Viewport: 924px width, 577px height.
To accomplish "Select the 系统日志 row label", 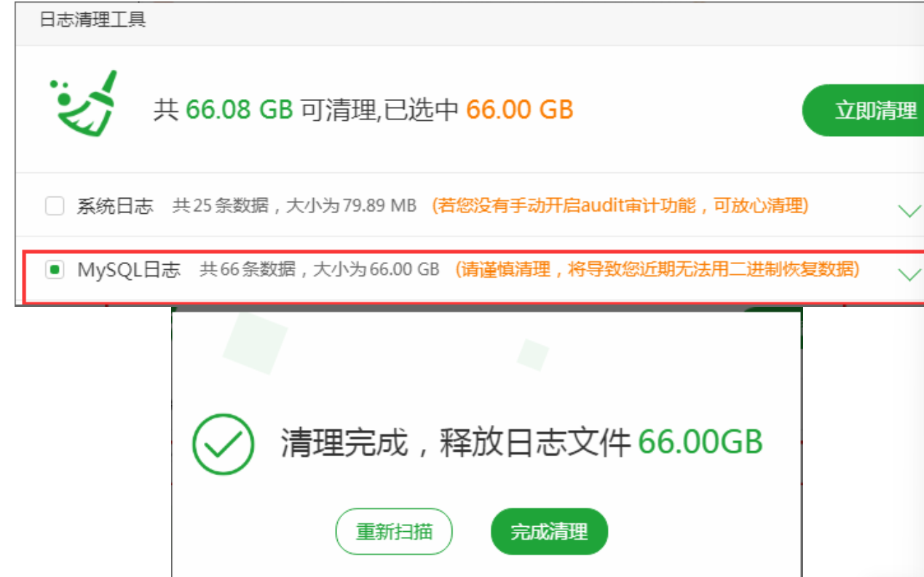I will tap(115, 207).
